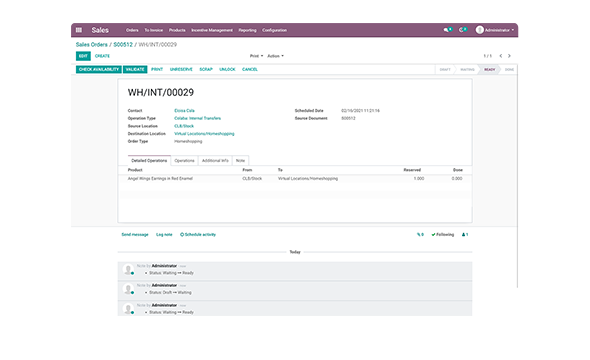Expand the Print dropdown
This screenshot has height=360, width=590.
(x=256, y=56)
